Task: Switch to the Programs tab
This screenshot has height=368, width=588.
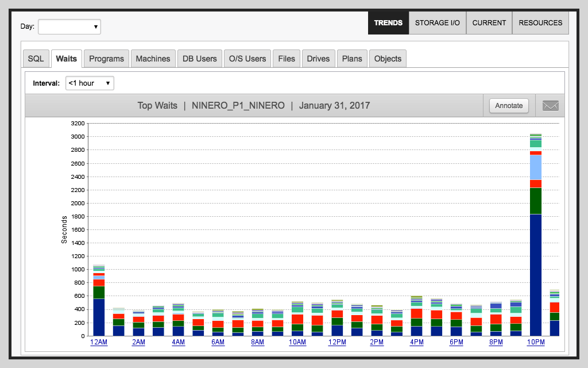Action: [106, 58]
